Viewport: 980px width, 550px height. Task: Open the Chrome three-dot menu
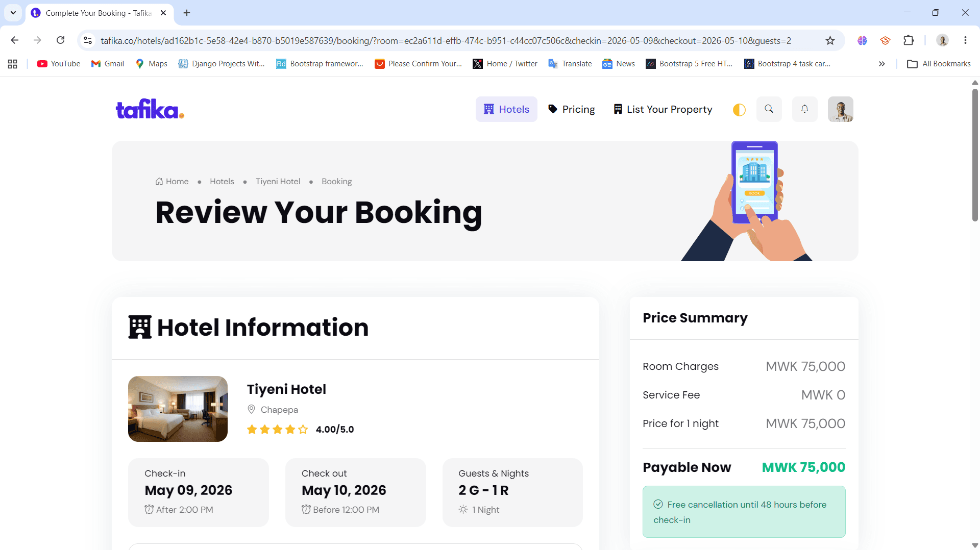965,40
